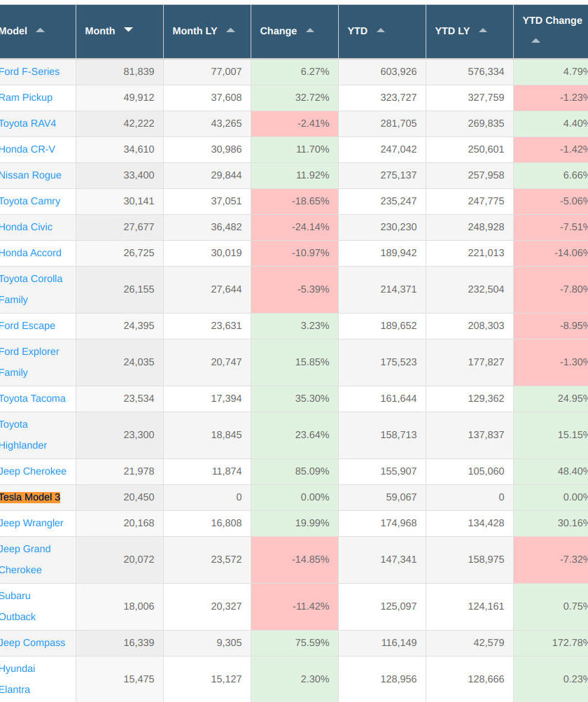The image size is (588, 702).
Task: Select Hyundai Elantra month value 15,475
Action: (139, 679)
